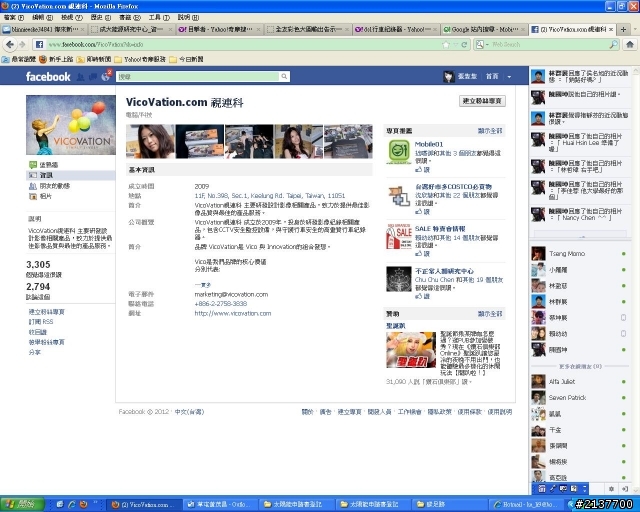Image resolution: width=640 pixels, height=512 pixels.
Task: Open the Tools menu in Firefox
Action: point(159,18)
